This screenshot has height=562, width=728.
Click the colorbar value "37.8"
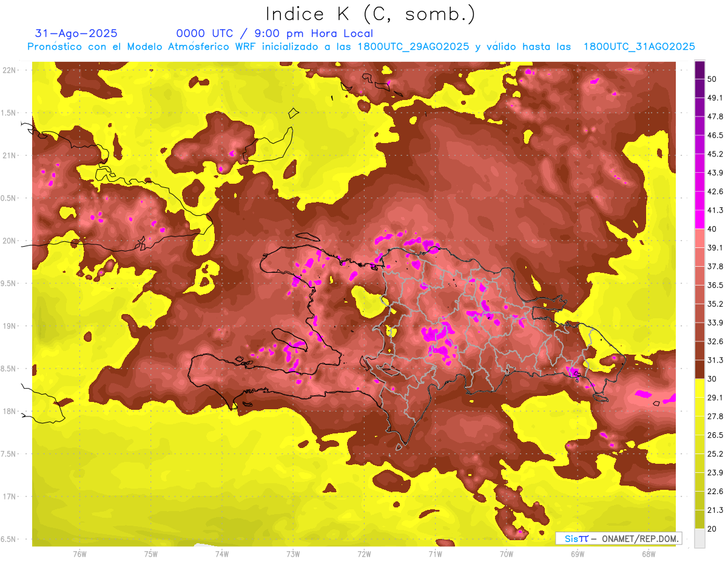click(716, 266)
